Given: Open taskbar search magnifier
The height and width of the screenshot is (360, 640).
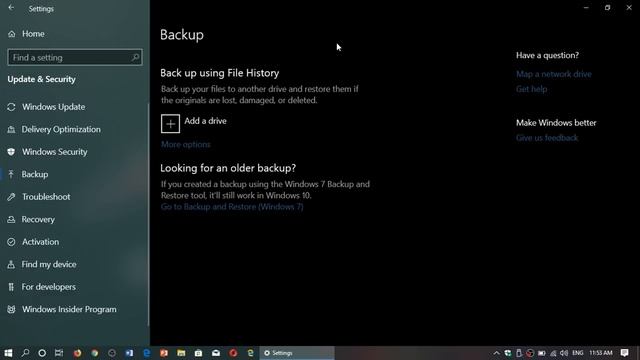Looking at the screenshot, I should [25, 353].
